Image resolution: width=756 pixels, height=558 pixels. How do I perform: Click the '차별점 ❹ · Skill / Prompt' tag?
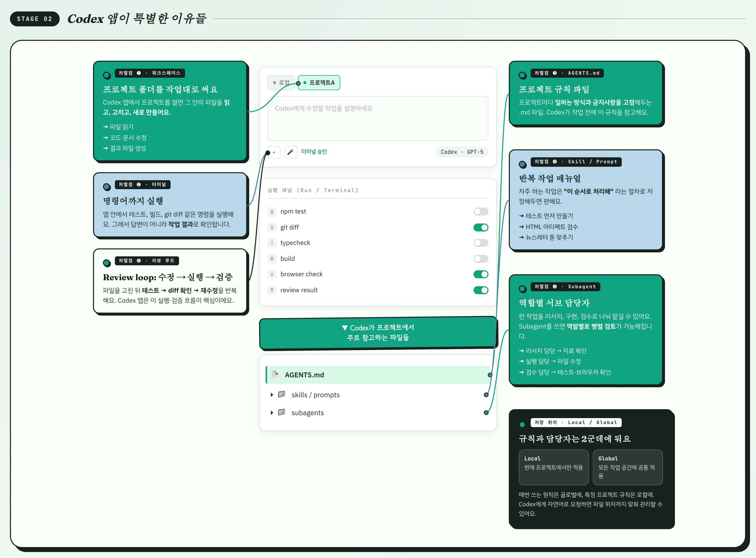coord(576,162)
